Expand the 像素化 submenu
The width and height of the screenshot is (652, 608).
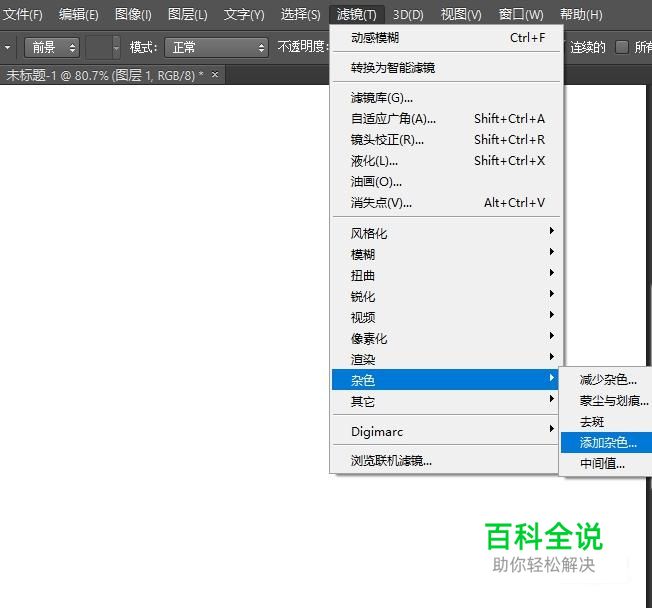[x=447, y=339]
